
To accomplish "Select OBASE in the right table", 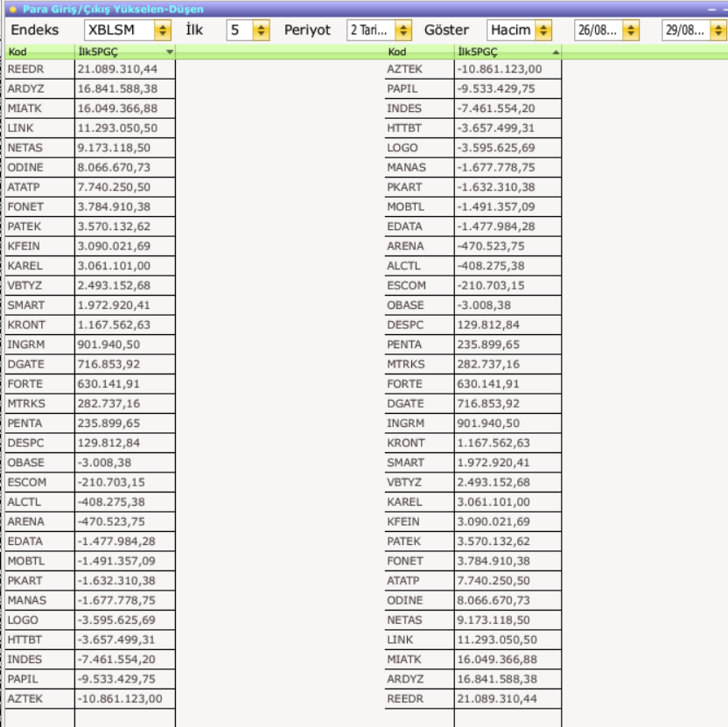I will pyautogui.click(x=405, y=305).
